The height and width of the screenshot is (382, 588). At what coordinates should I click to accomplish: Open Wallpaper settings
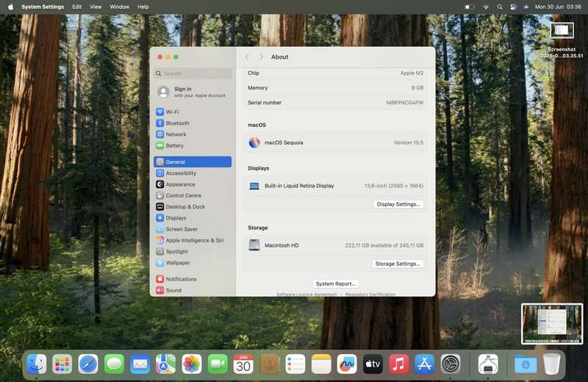193,263
